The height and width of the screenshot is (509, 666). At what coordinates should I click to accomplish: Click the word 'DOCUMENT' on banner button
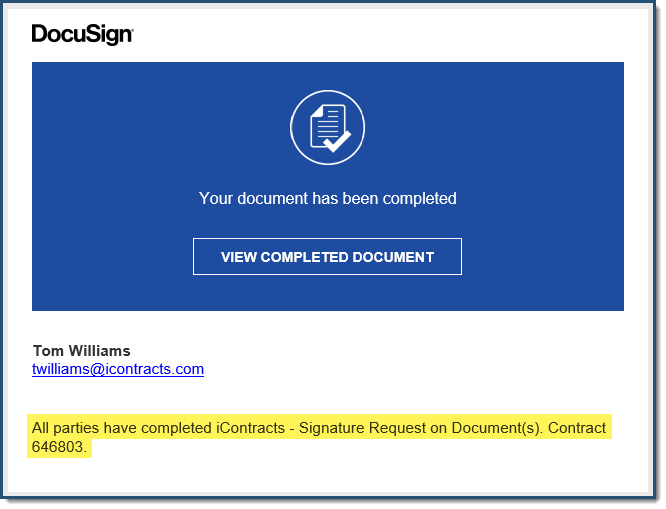[393, 257]
